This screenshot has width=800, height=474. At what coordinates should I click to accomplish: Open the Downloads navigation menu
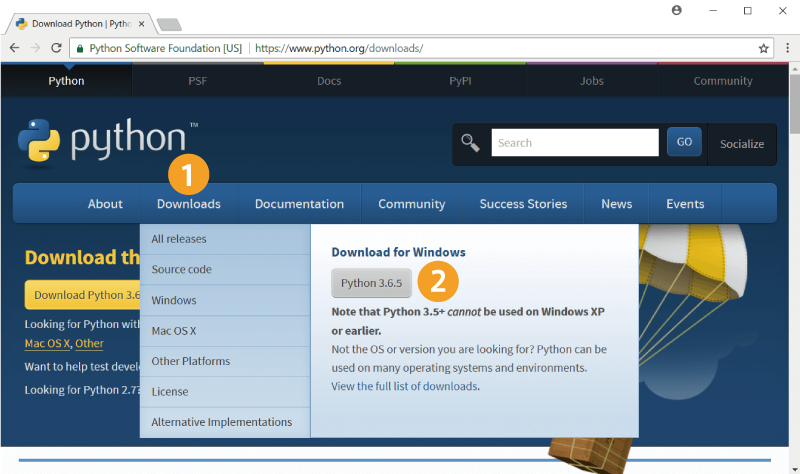pos(189,204)
